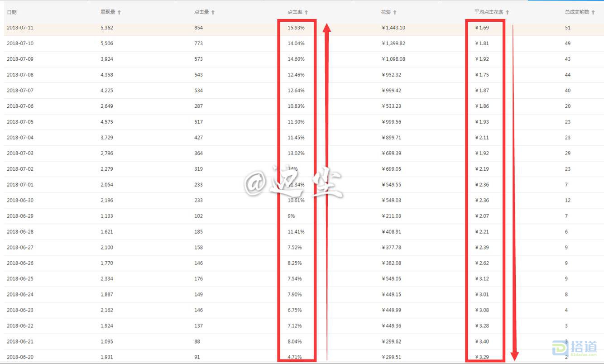Viewport: 604px width, 364px height.
Task: Click the 日期 column header
Action: pos(12,12)
